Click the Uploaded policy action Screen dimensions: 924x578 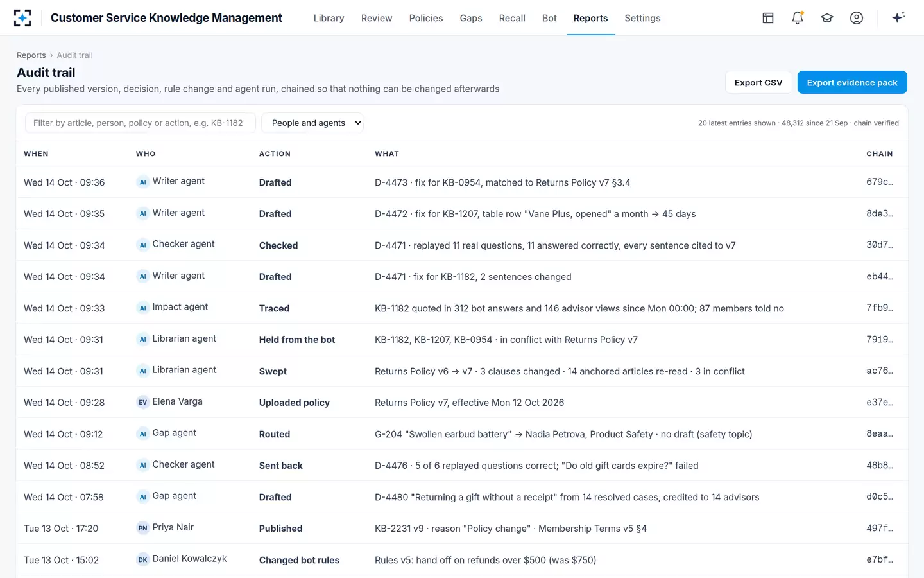coord(295,403)
